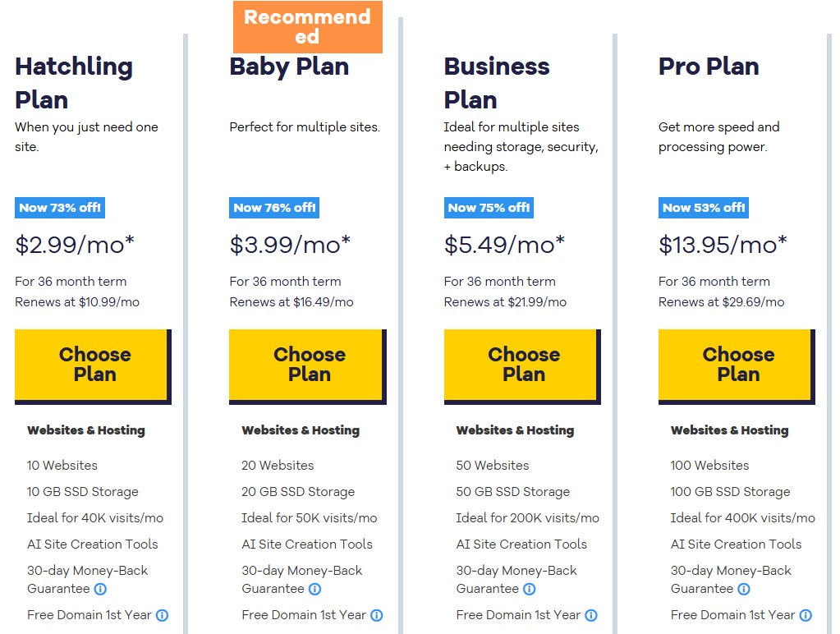Image resolution: width=840 pixels, height=634 pixels.
Task: Show Pro Plan Free Domain info icon
Action: [806, 615]
